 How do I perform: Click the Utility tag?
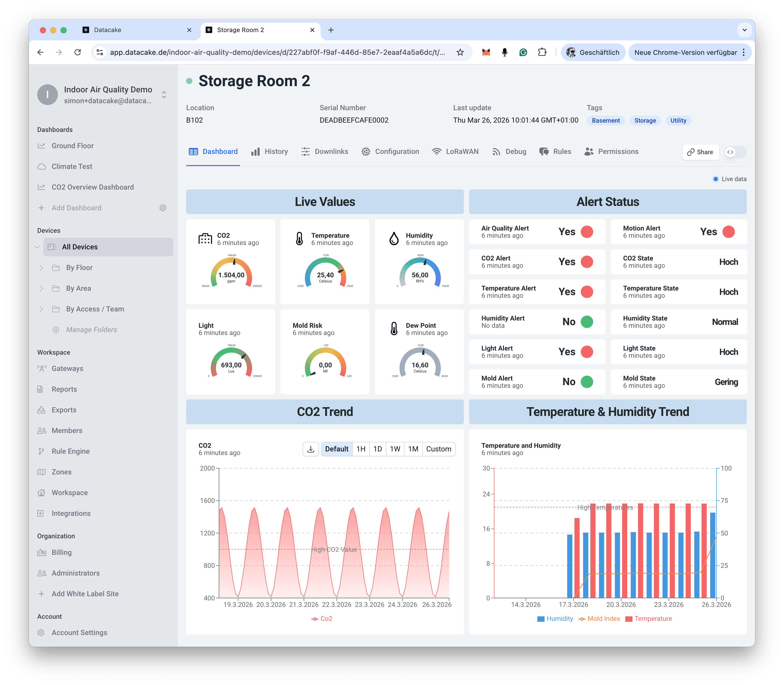(x=678, y=120)
